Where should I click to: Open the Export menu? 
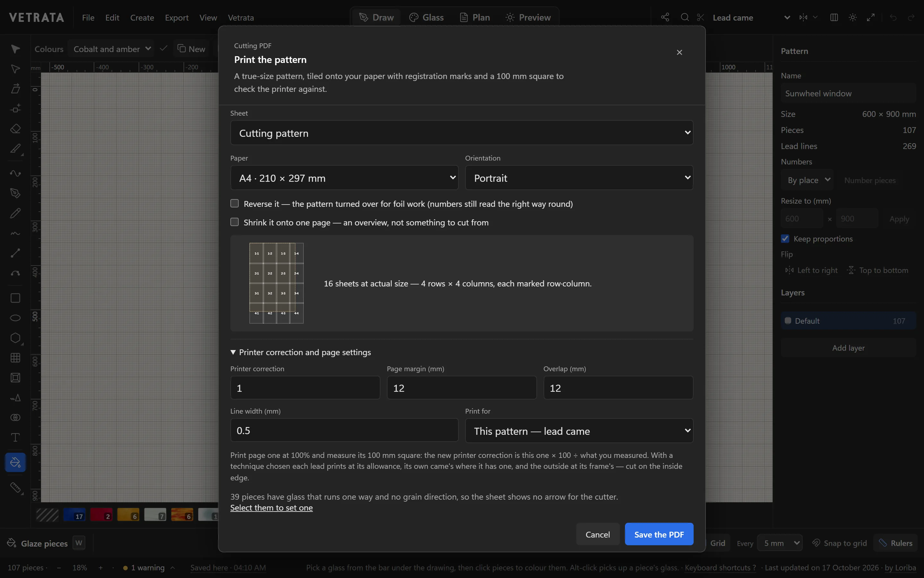(x=177, y=18)
